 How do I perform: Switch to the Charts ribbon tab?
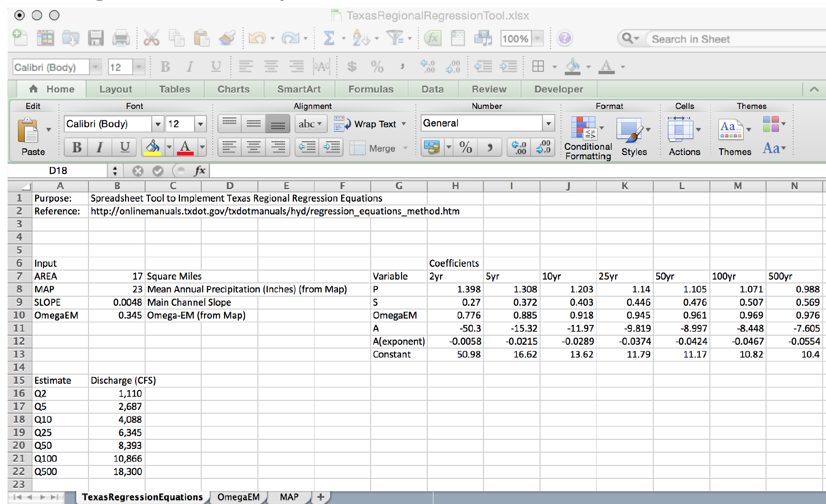pyautogui.click(x=234, y=89)
